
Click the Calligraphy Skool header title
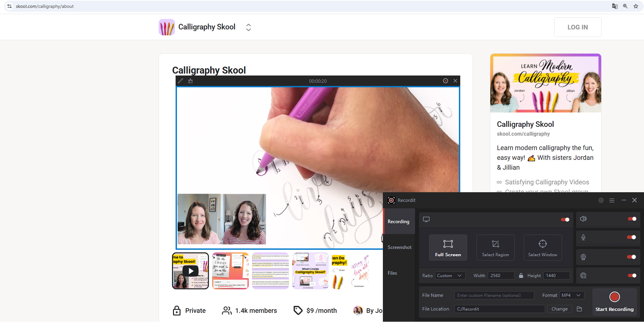click(207, 27)
